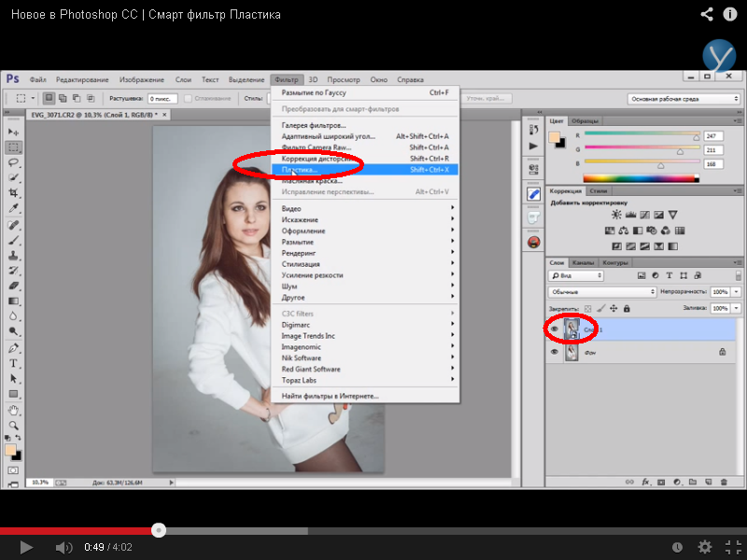Open the Основная рабочая среда workspace dropdown

(684, 98)
